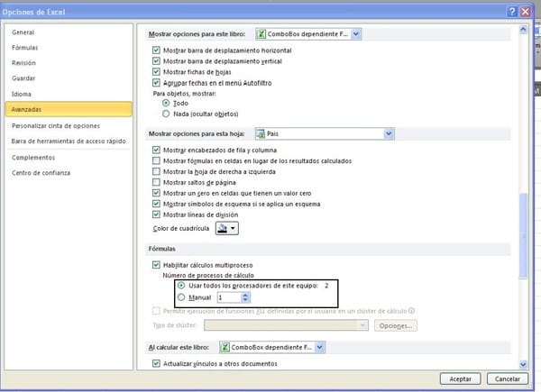The width and height of the screenshot is (541, 392).
Task: Increase manual process count spinner up
Action: coord(245,295)
